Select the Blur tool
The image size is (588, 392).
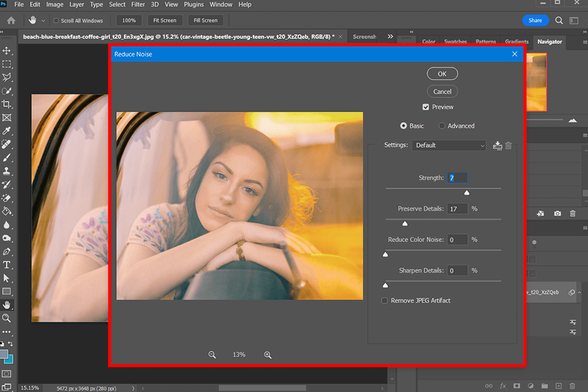tap(6, 225)
